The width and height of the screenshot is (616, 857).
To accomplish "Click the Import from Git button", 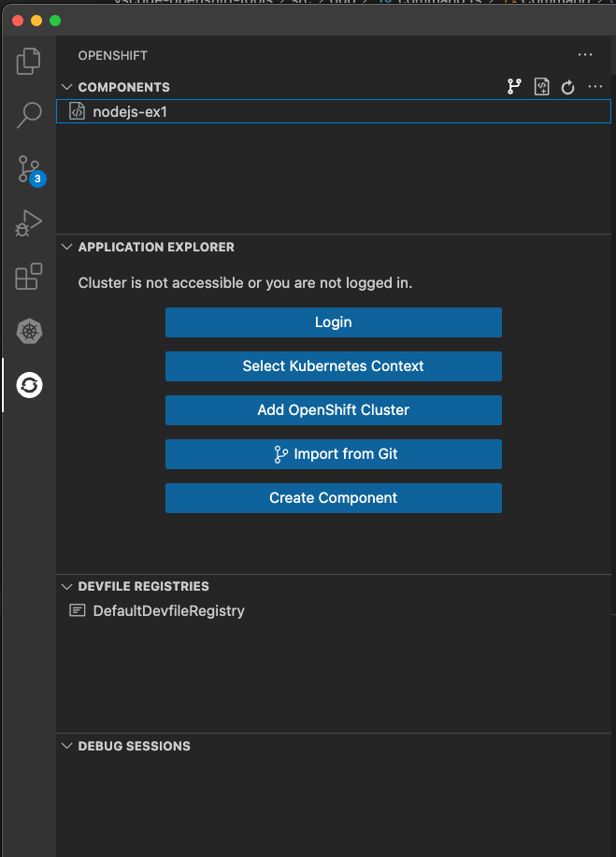I will click(334, 454).
